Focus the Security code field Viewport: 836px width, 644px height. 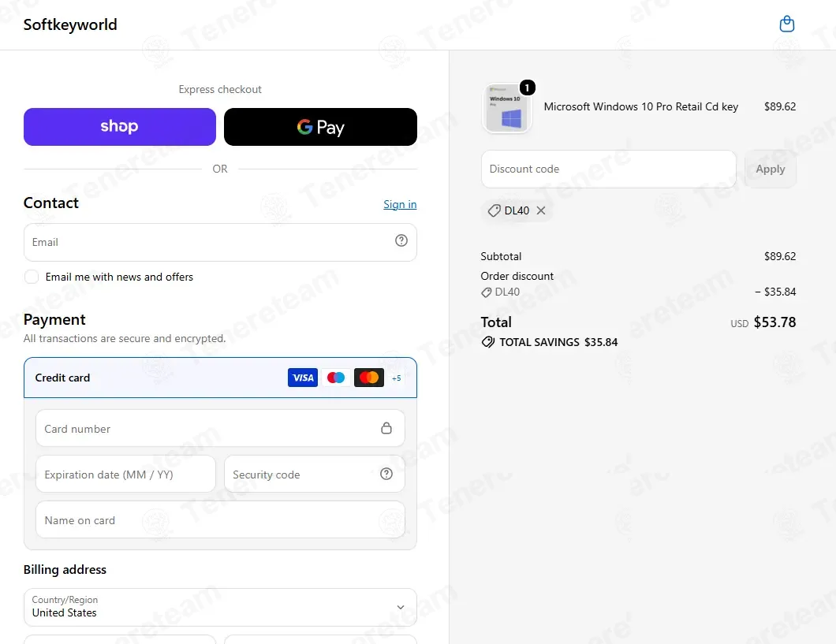315,474
